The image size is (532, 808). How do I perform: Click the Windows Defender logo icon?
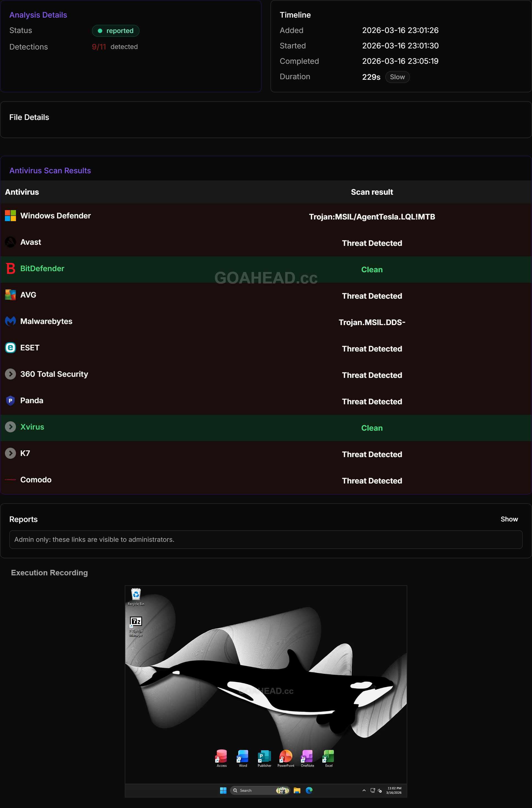pos(10,216)
